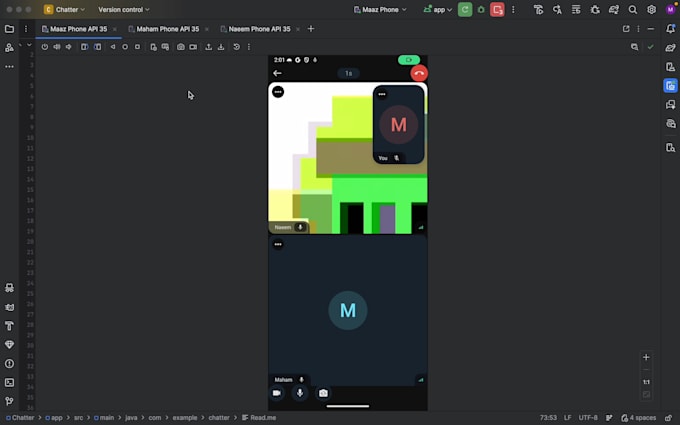Zoom in the emulator view

pos(646,357)
